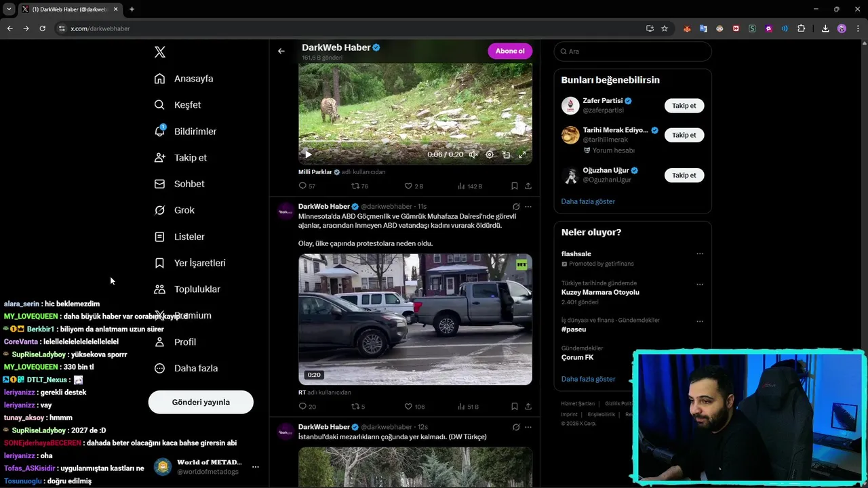Share the Milli Parklar video post
Screen dimensions: 868x488
coord(528,186)
